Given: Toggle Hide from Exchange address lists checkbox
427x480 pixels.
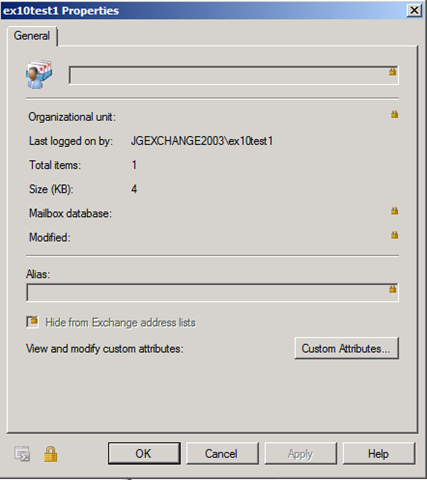Looking at the screenshot, I should pyautogui.click(x=32, y=322).
